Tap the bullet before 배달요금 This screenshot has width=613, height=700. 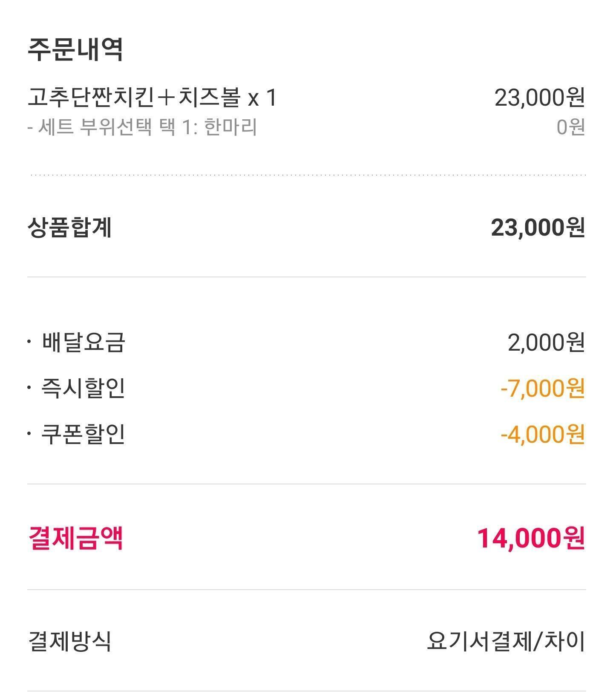[x=29, y=342]
